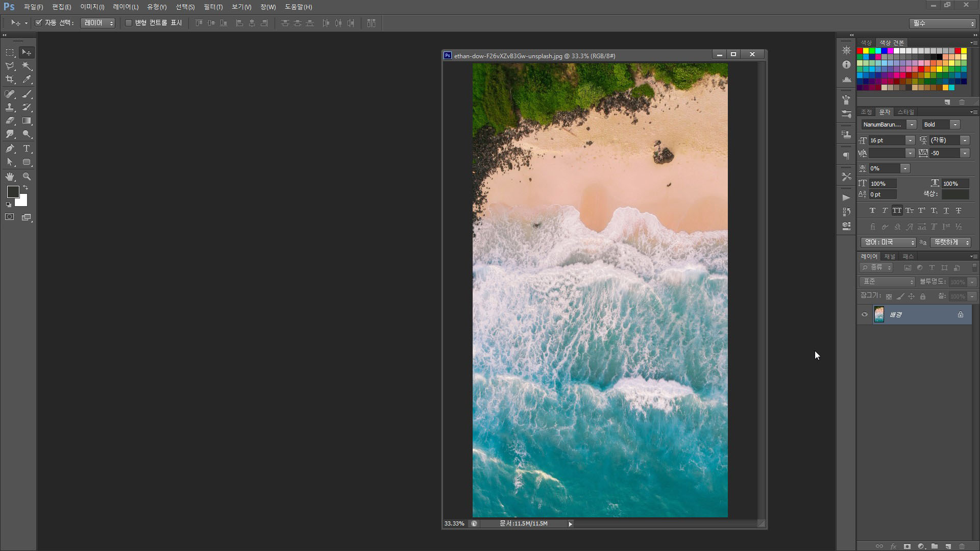
Task: Select the Zoom tool in toolbox
Action: (27, 177)
